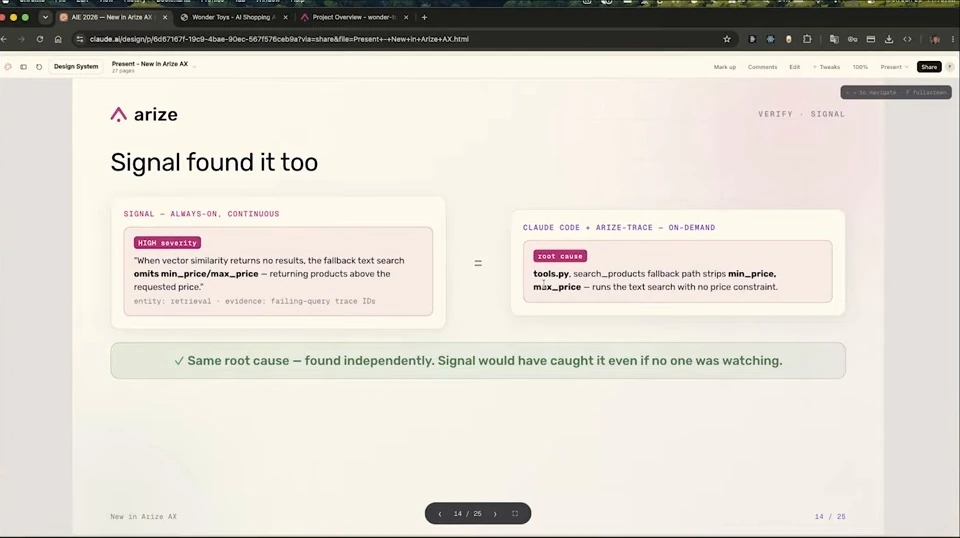Open the blue React extension icon
Image resolution: width=960 pixels, height=538 pixels.
click(x=770, y=39)
